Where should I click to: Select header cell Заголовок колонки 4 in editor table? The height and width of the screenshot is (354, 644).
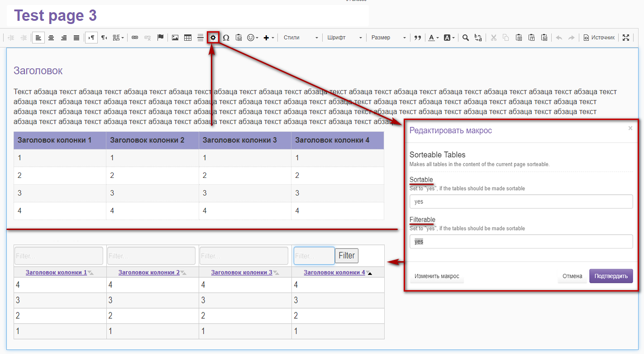click(338, 140)
